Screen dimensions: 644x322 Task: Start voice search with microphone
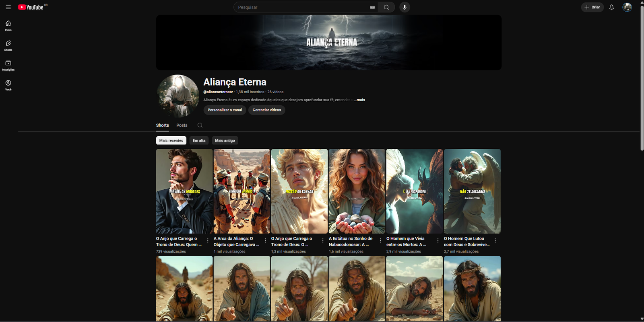[x=405, y=7]
